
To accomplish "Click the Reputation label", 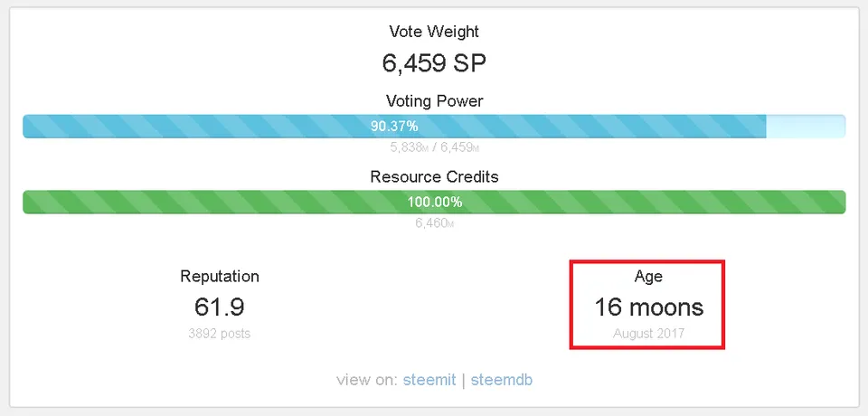I will [x=219, y=276].
